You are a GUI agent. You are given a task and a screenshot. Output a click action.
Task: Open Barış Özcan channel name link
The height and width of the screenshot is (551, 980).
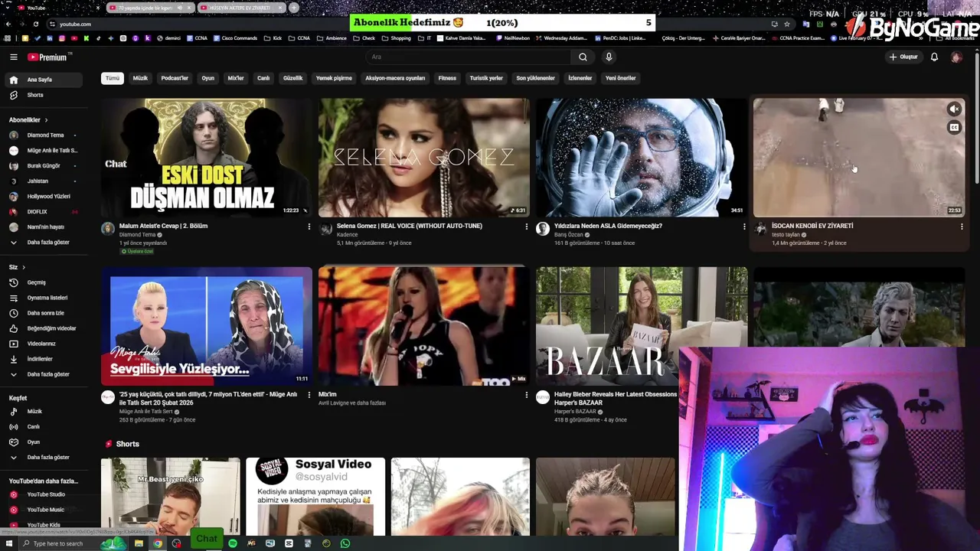[x=569, y=235]
